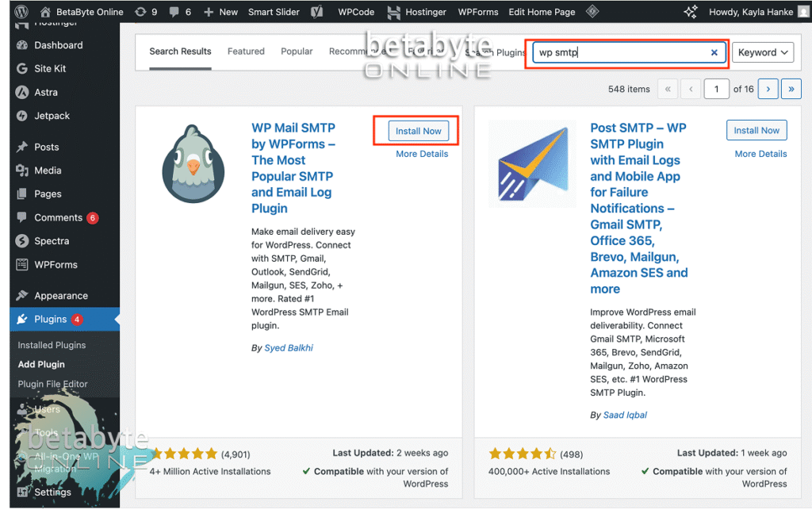Image resolution: width=812 pixels, height=521 pixels.
Task: Go to next page of results
Action: [x=768, y=89]
